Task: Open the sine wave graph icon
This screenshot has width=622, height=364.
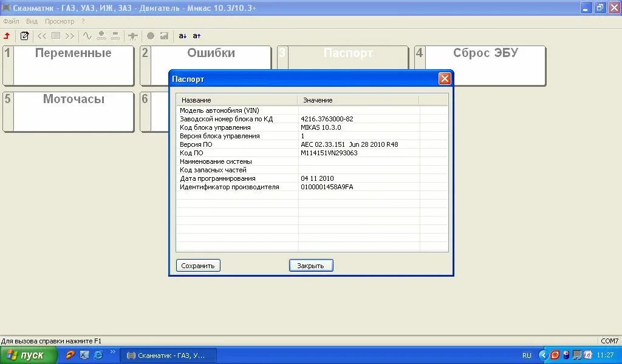Action: point(87,36)
